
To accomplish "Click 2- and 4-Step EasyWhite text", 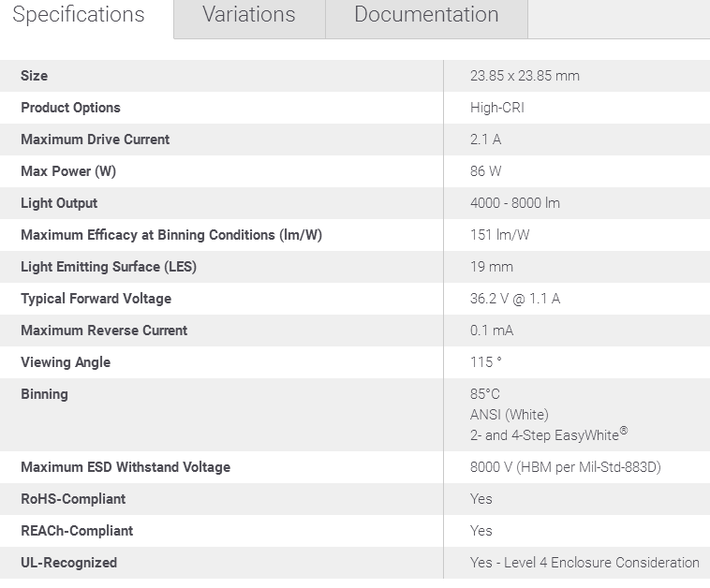I will (549, 434).
